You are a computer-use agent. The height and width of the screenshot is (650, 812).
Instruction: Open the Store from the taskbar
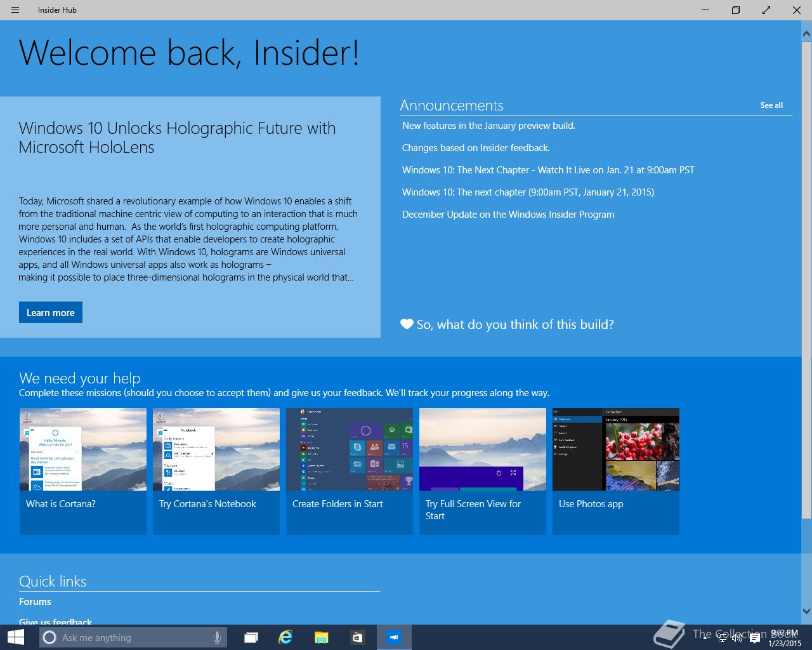pos(357,637)
